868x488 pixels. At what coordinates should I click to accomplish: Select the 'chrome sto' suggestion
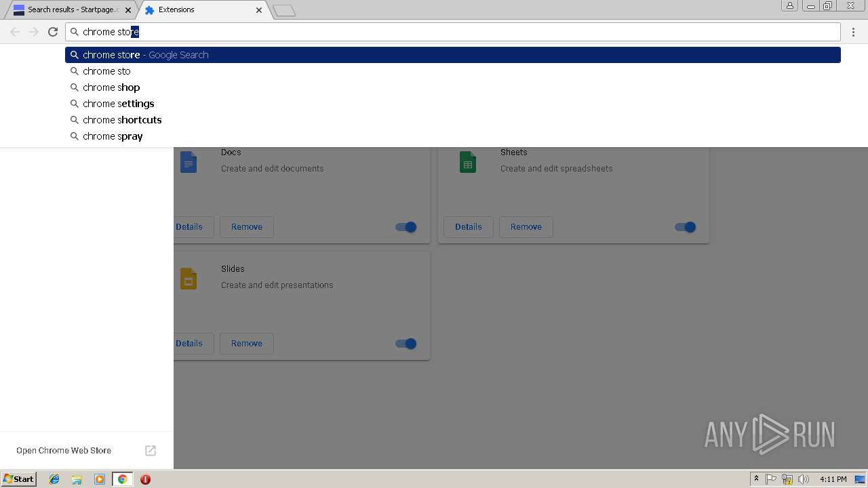coord(453,71)
